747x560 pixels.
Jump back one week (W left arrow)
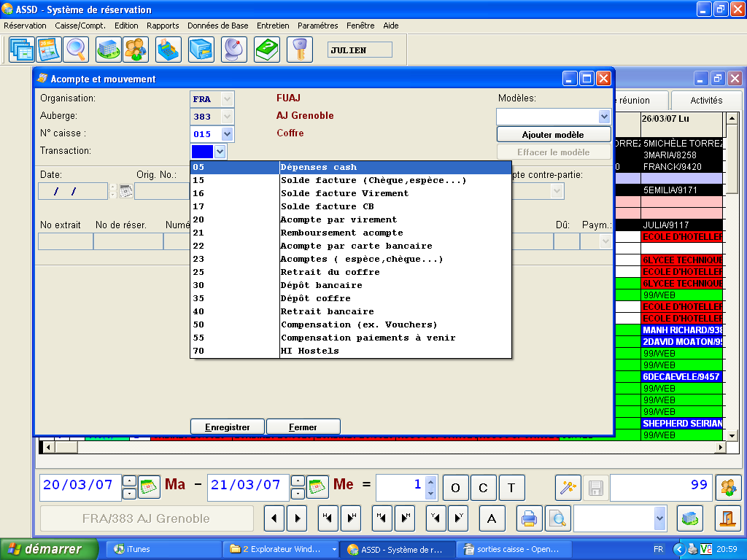tap(328, 518)
